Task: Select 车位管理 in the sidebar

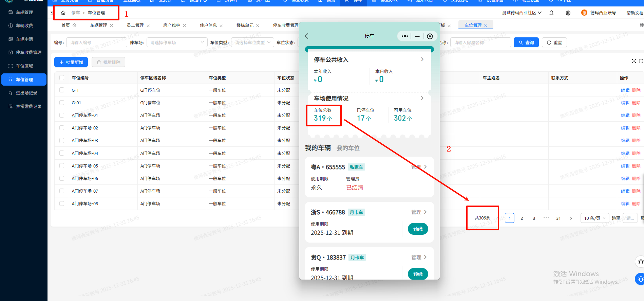Action: pyautogui.click(x=24, y=79)
